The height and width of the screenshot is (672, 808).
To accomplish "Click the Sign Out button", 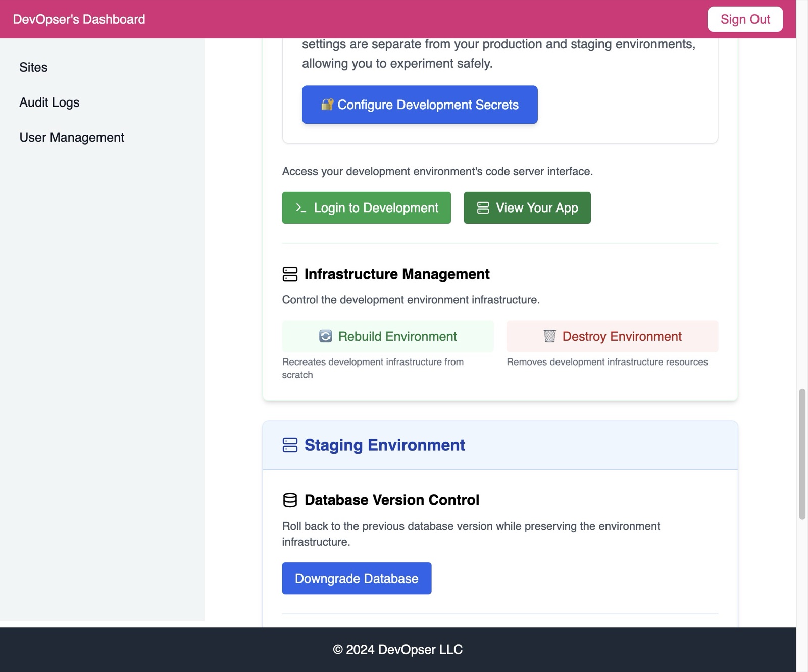I will pyautogui.click(x=745, y=19).
